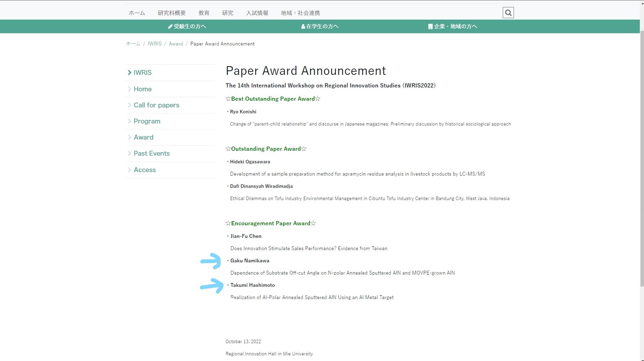This screenshot has width=644, height=361.
Task: Open the 研究科概要 menu
Action: tap(171, 13)
